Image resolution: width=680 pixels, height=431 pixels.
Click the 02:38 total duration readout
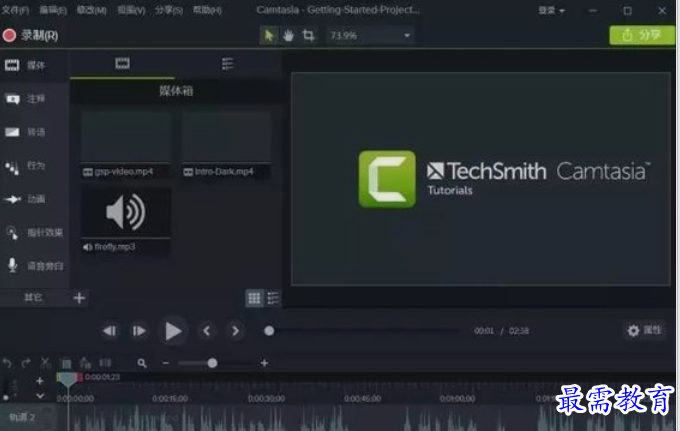(519, 331)
